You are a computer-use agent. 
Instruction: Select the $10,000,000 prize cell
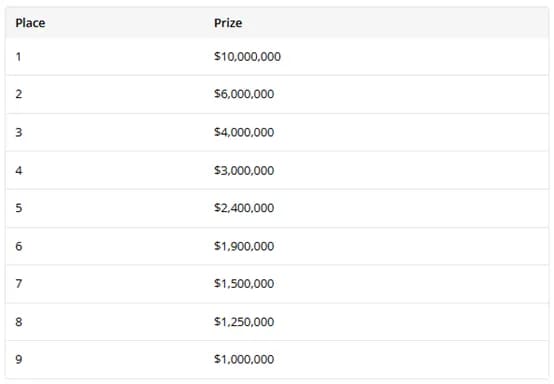pos(247,57)
